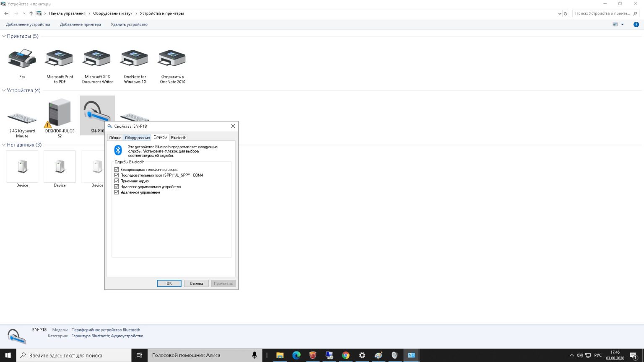Refresh the Устройства и принтеры view
The image size is (644, 362).
tap(565, 13)
